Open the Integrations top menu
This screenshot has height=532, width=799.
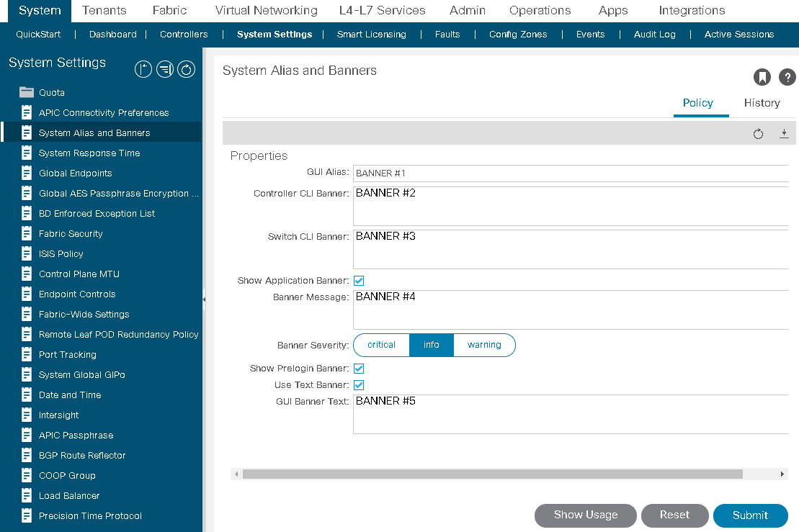[x=692, y=11]
